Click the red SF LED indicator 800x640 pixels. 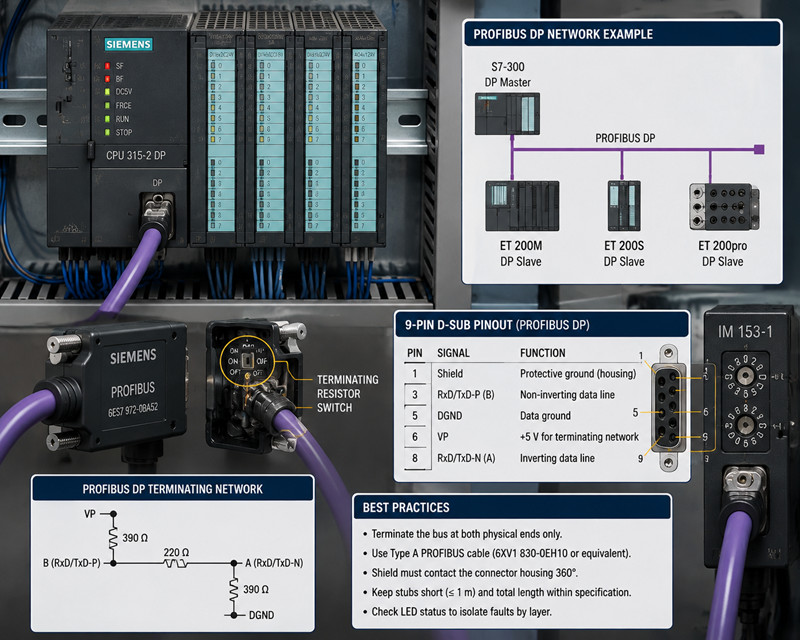(x=108, y=66)
